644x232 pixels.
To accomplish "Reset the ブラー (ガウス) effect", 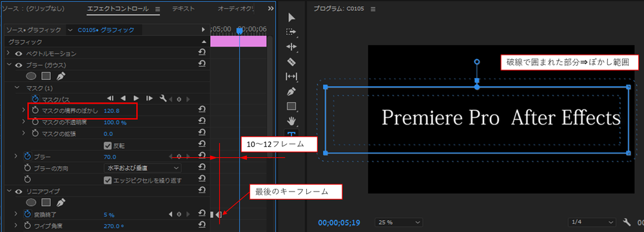I will click(x=202, y=64).
